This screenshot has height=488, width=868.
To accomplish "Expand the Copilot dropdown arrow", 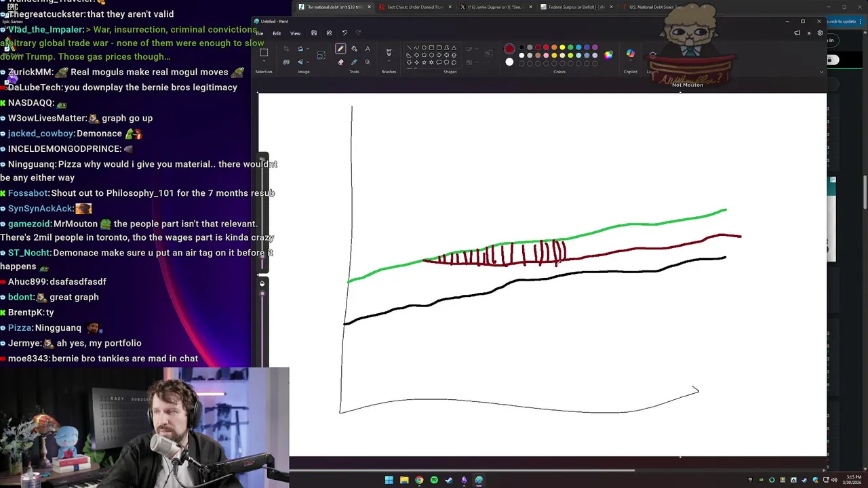I will 631,60.
